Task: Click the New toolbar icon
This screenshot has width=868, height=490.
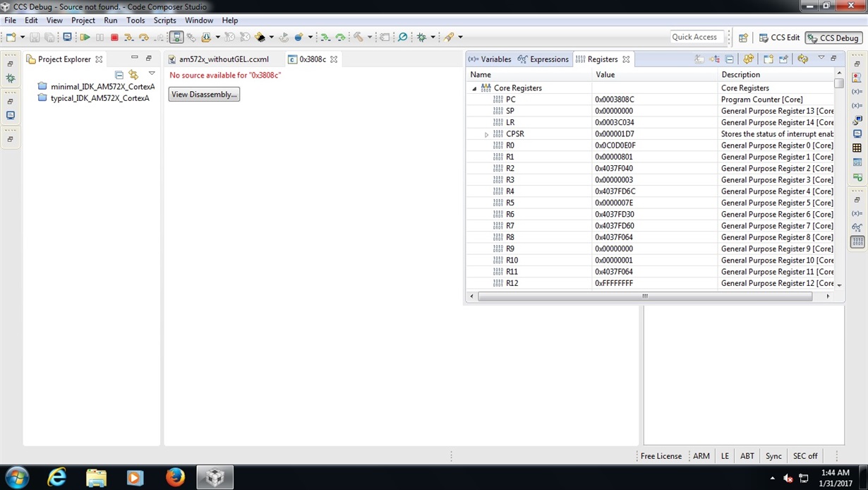Action: point(11,37)
